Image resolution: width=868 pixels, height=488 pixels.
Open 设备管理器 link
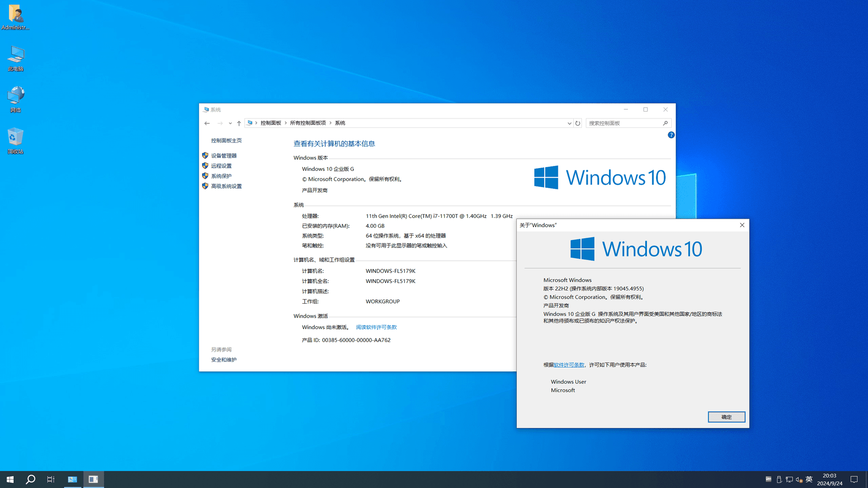click(x=224, y=155)
